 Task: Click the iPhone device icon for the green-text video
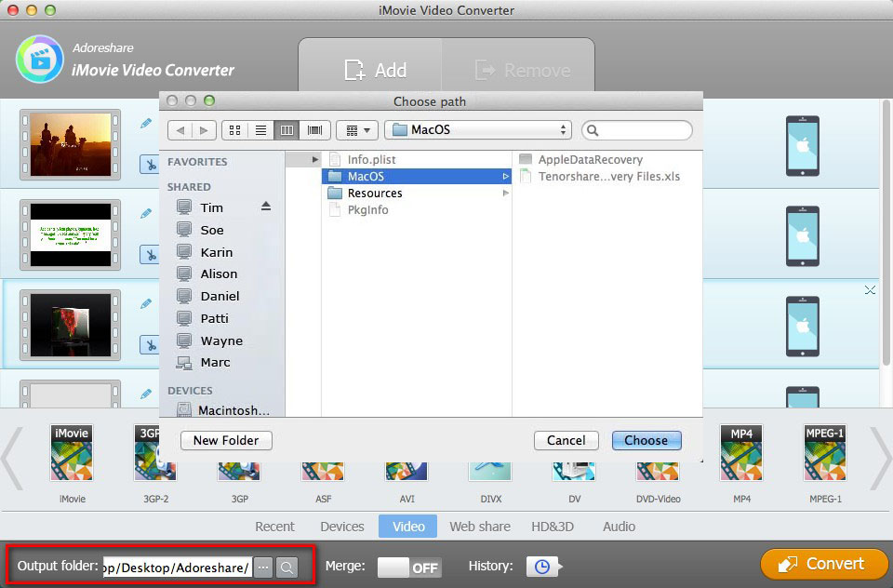[803, 236]
